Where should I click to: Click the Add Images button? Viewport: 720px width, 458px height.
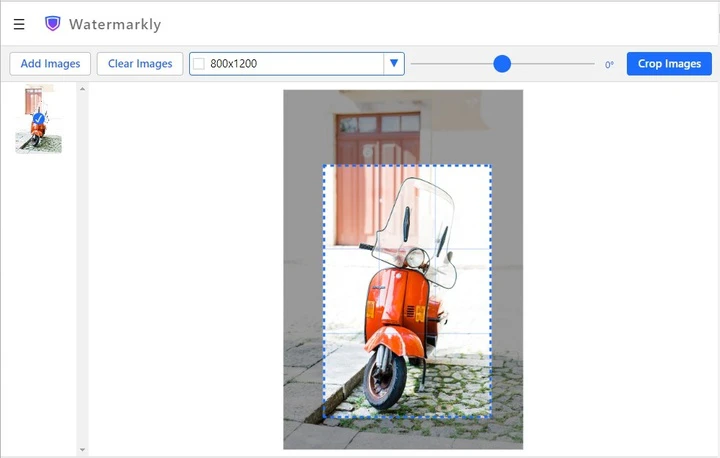pos(50,63)
